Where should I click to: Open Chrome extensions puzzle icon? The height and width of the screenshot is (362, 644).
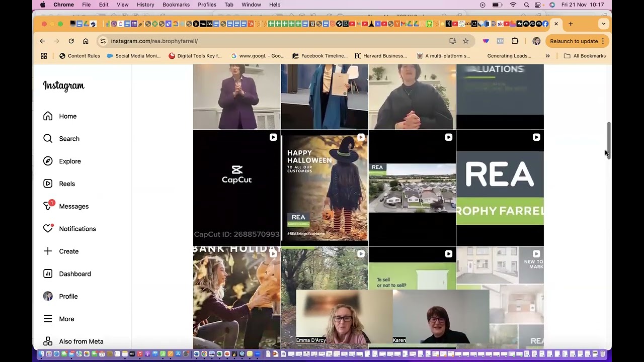[x=515, y=41]
